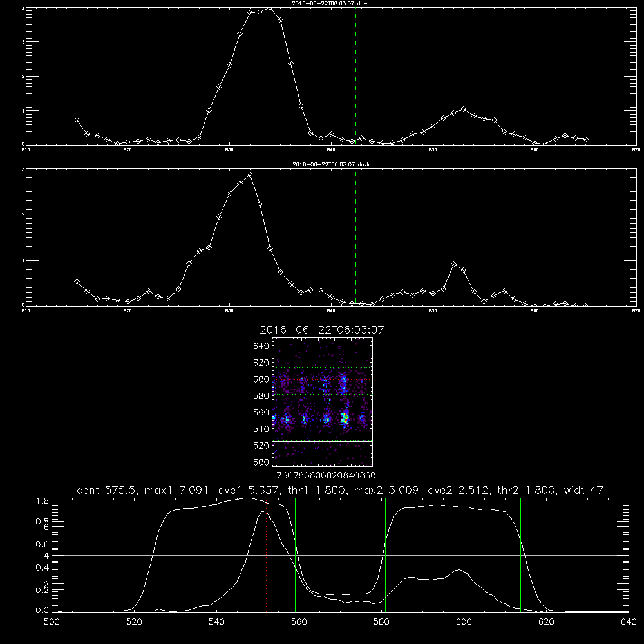Click the dawn plot x-axis label '870'
This screenshot has width=644, height=644.
click(636, 150)
